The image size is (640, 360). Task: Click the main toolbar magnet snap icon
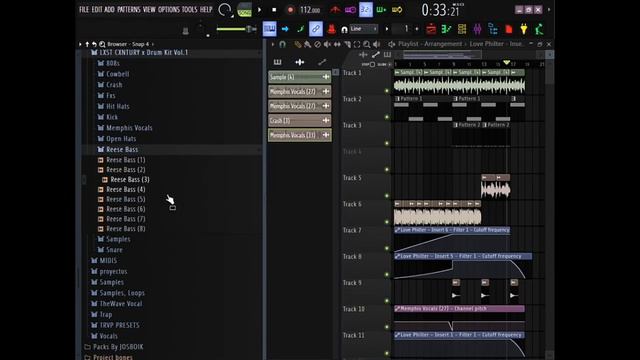pyautogui.click(x=344, y=29)
